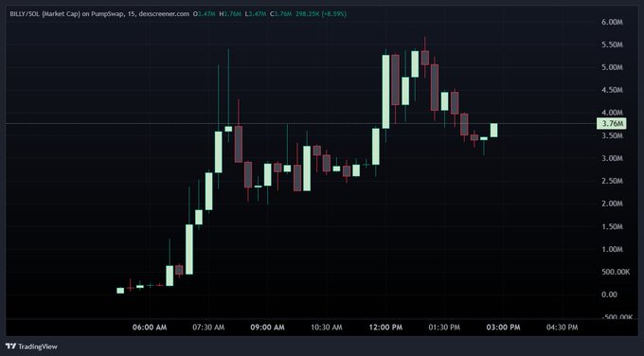Click the 06:00 AM time label
This screenshot has width=644, height=356.
pyautogui.click(x=150, y=328)
